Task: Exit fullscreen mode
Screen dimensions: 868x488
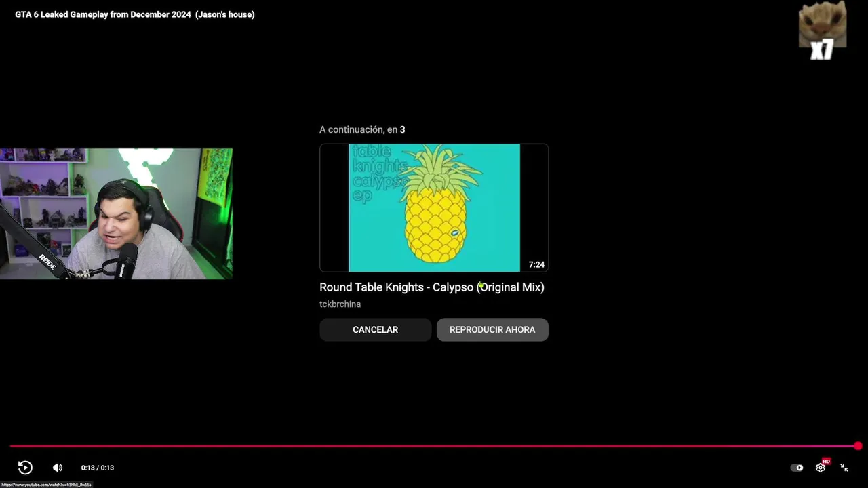Action: tap(844, 467)
